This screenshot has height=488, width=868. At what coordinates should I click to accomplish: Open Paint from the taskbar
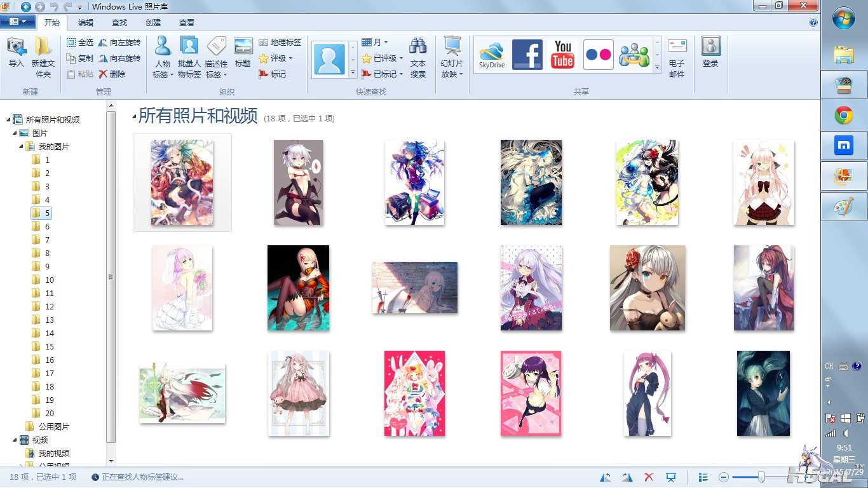click(844, 207)
